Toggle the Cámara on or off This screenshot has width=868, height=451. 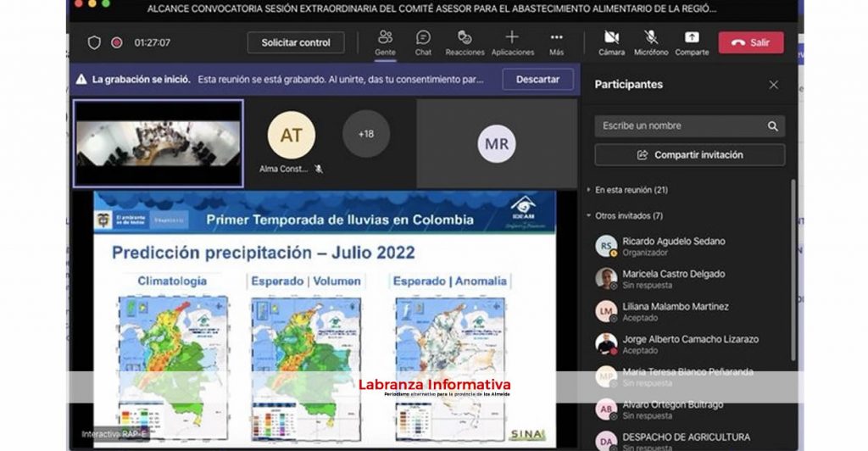tap(611, 37)
